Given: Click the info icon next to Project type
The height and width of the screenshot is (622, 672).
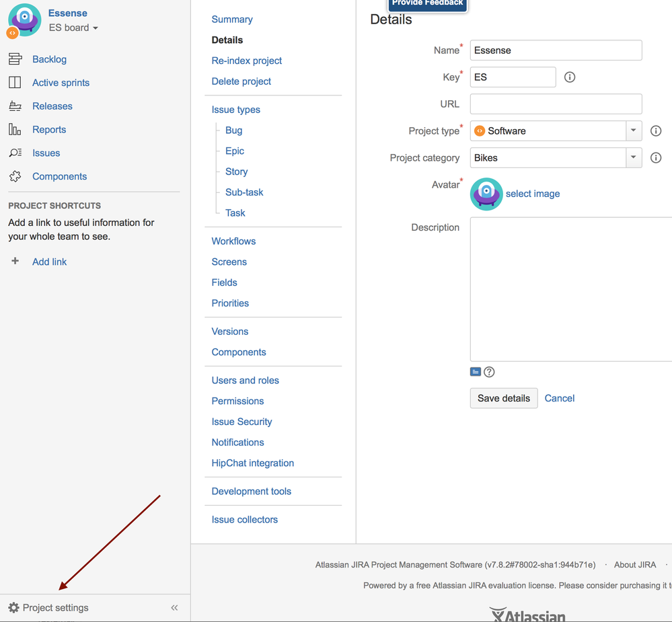Looking at the screenshot, I should pyautogui.click(x=656, y=130).
